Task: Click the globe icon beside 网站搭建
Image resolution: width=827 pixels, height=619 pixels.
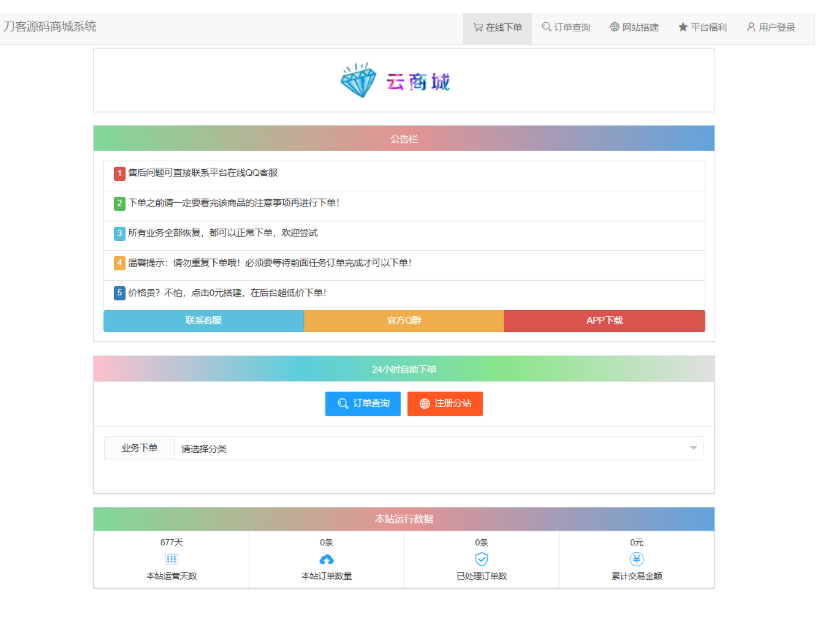Action: click(615, 26)
